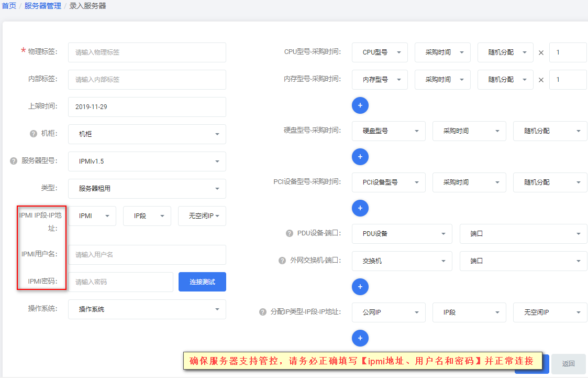Open the 公网IP type dropdown
The width and height of the screenshot is (588, 378).
[389, 312]
